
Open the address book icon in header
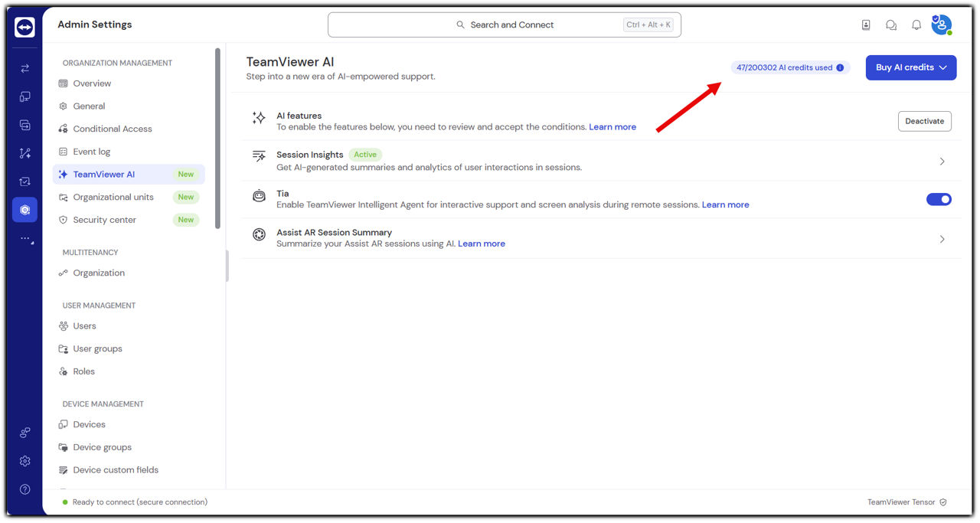point(866,25)
